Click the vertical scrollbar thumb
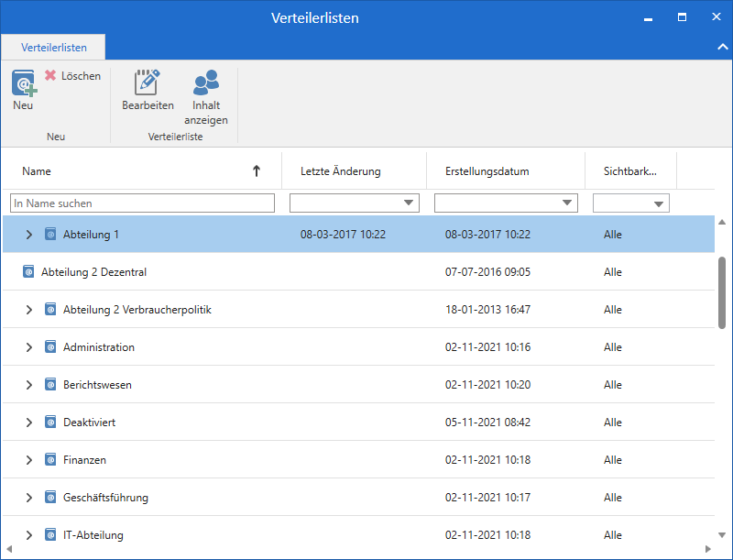 722,292
